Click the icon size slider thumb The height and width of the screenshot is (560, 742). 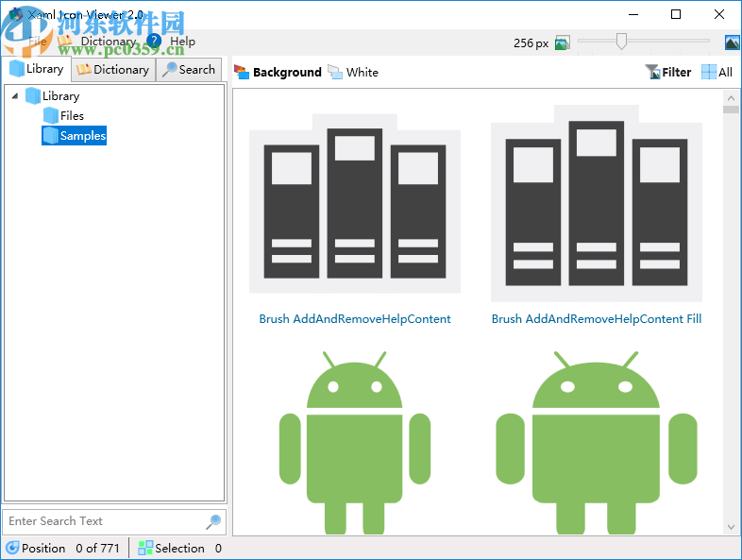click(621, 42)
